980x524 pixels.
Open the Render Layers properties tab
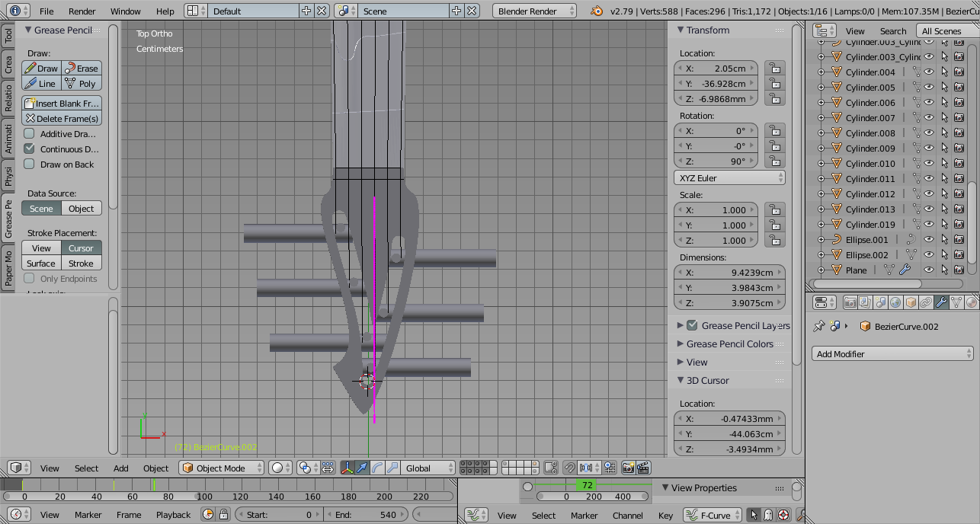coord(866,302)
